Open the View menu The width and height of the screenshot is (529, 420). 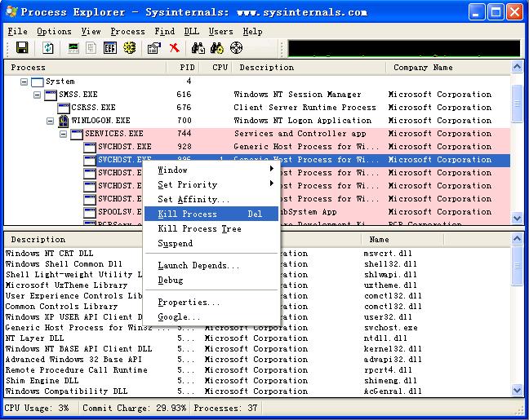click(91, 31)
